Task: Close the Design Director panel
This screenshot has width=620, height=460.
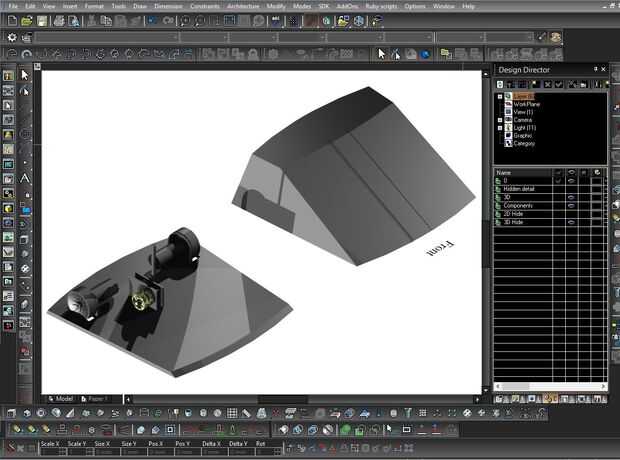Action: pyautogui.click(x=603, y=69)
